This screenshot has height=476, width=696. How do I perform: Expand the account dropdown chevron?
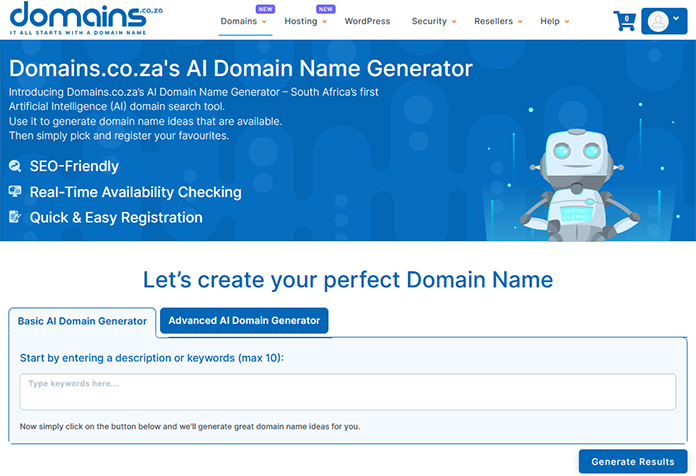point(676,18)
